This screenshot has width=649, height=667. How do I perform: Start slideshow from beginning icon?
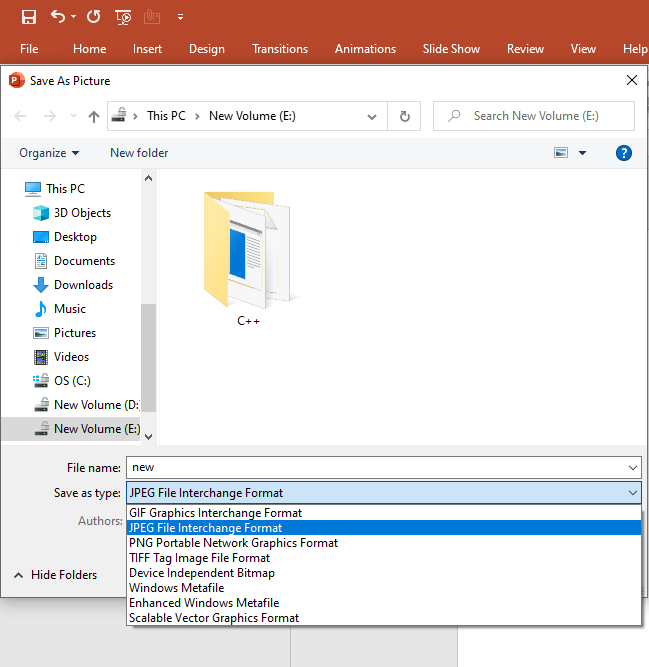[x=123, y=17]
